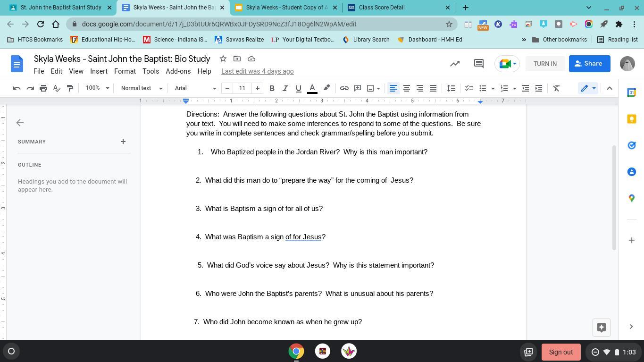Open Google Calendar in side panel
Screen dimensions: 644x362
coord(632,93)
